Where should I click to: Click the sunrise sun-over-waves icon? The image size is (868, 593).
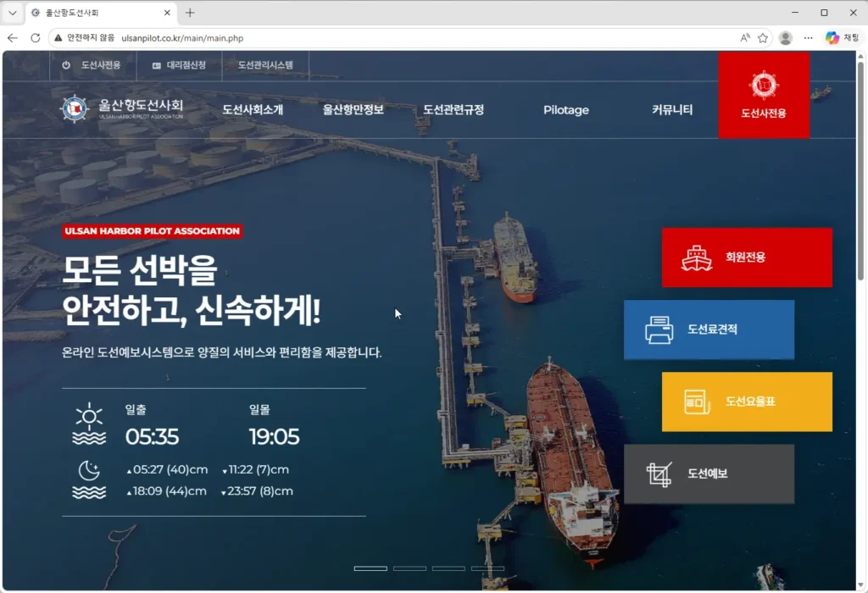tap(89, 424)
